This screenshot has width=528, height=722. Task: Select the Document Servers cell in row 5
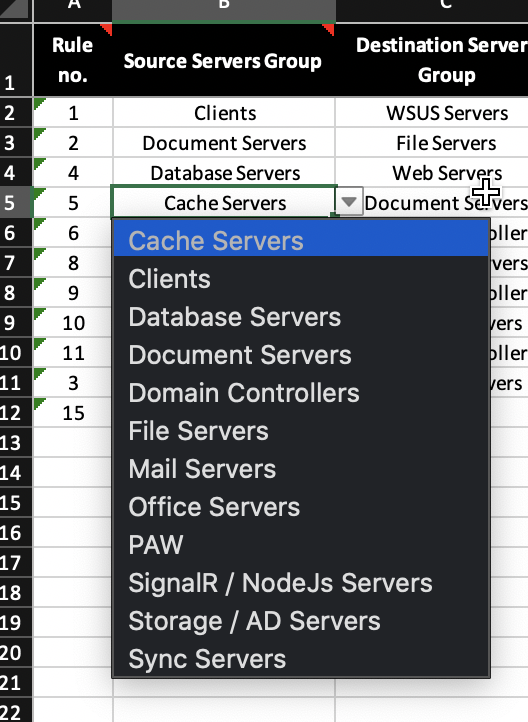click(446, 203)
